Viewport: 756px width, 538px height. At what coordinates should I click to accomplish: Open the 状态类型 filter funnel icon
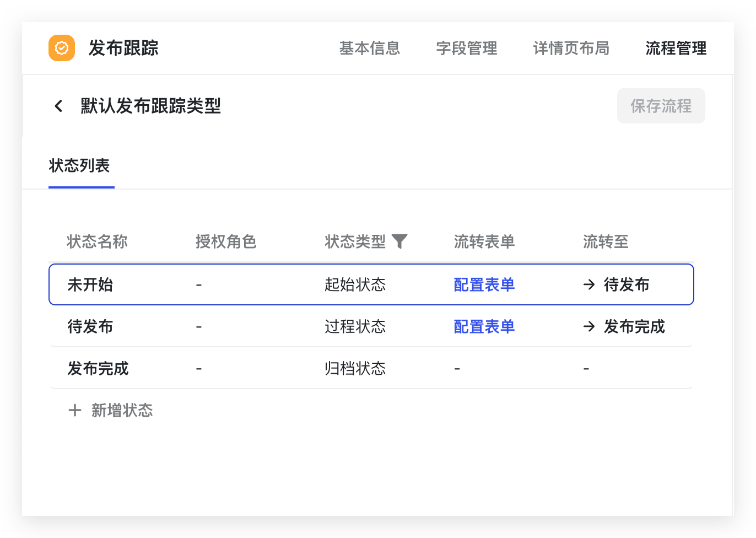click(x=399, y=241)
